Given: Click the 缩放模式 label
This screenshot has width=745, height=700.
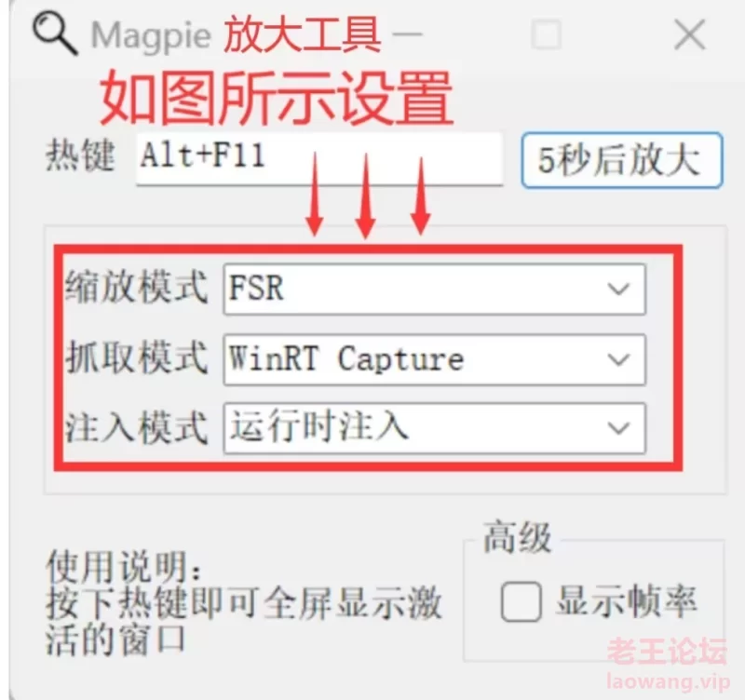Looking at the screenshot, I should [x=136, y=288].
